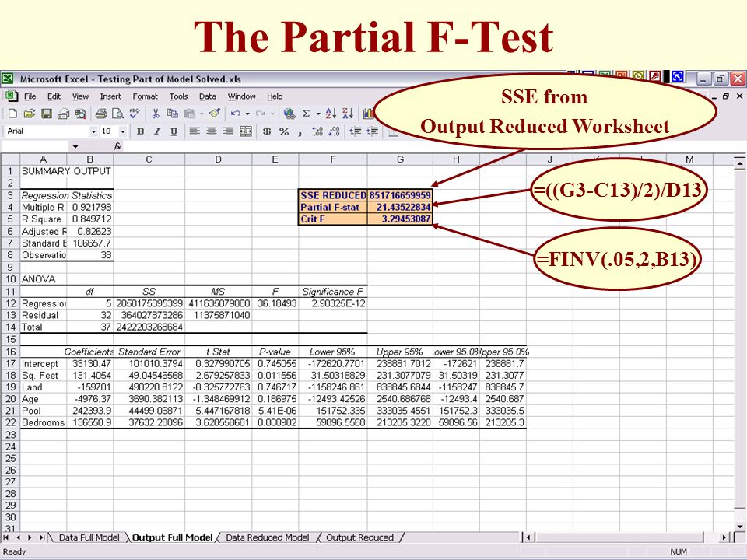Open the AutoSum functions dropdown arrow
Image resolution: width=747 pixels, height=560 pixels.
tap(318, 114)
